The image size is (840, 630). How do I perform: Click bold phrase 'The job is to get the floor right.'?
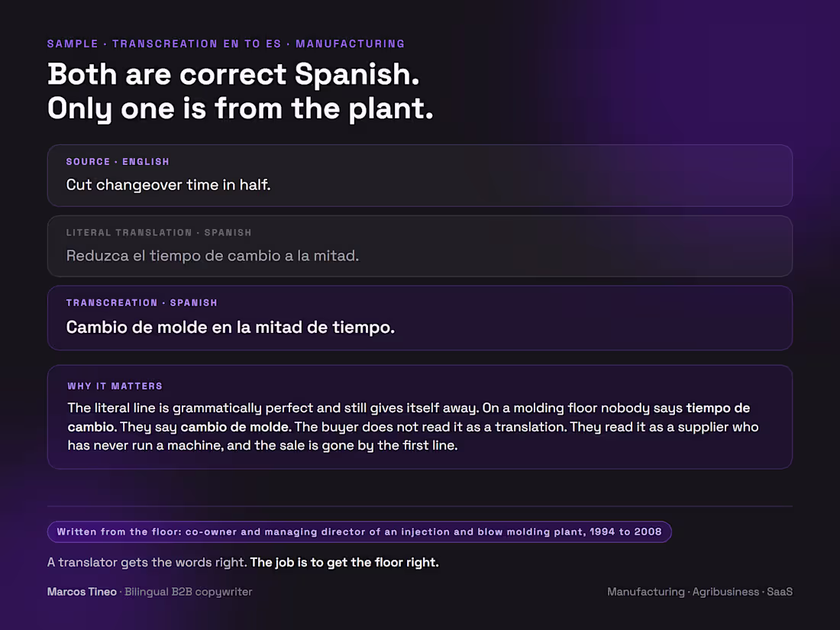(x=344, y=563)
